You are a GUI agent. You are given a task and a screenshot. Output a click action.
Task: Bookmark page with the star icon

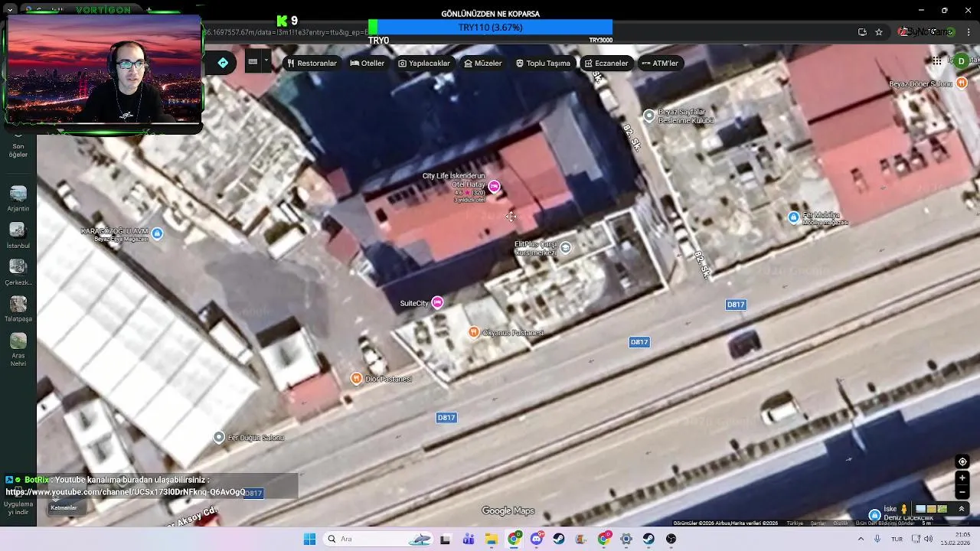879,32
